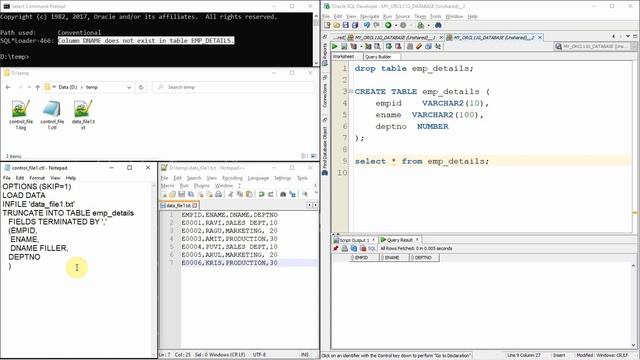Select control_file1.log in the temp folder

point(21,115)
